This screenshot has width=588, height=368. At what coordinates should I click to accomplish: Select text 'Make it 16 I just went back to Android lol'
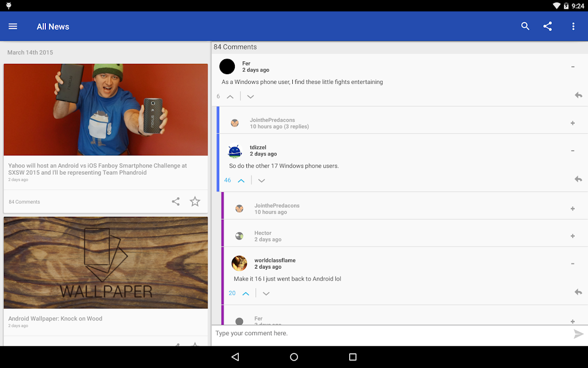[287, 279]
